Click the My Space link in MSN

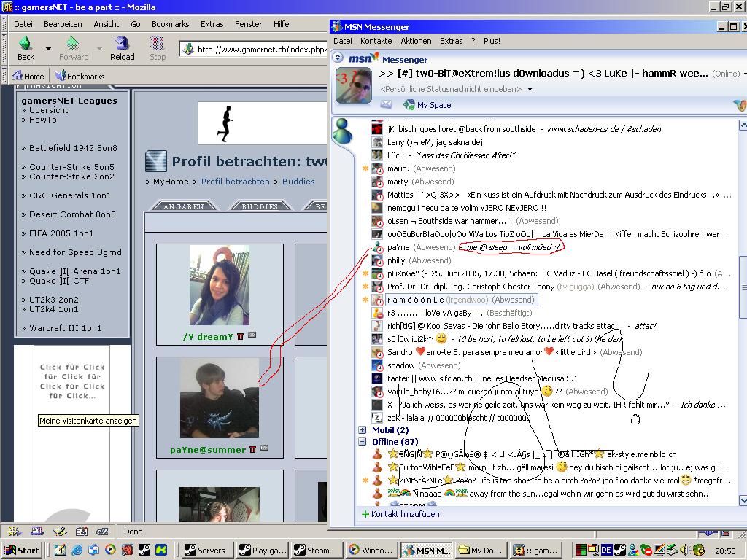click(434, 105)
